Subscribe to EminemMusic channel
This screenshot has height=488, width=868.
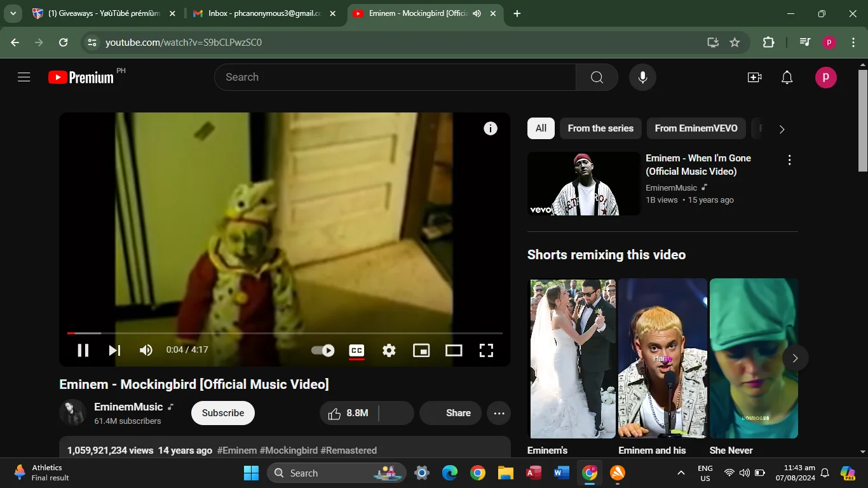pyautogui.click(x=223, y=413)
